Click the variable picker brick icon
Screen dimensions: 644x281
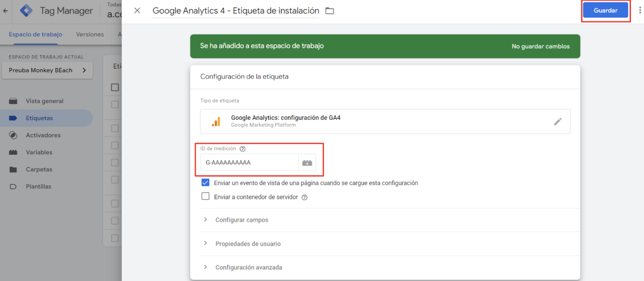(307, 163)
